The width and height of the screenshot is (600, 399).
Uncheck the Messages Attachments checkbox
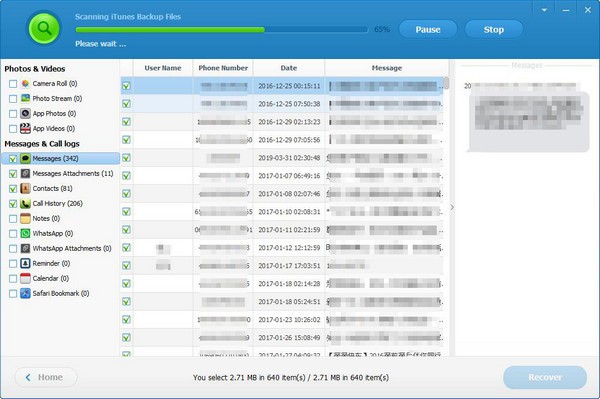tap(13, 174)
